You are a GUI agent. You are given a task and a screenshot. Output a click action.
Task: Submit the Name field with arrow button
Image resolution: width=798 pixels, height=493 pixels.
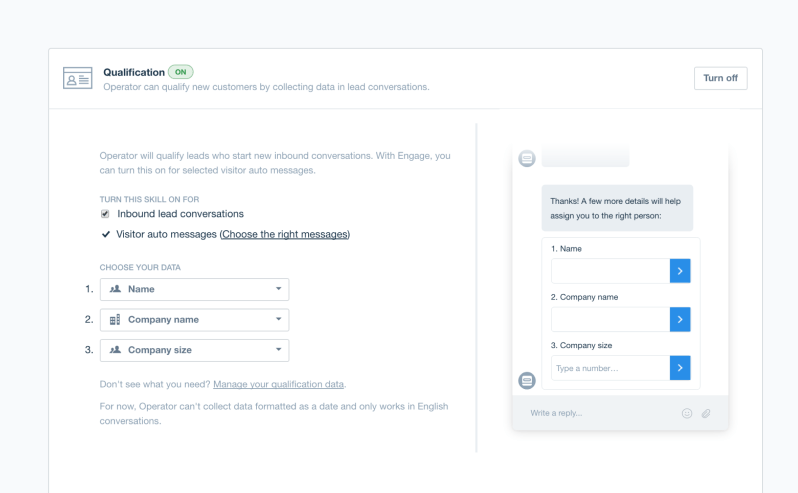pyautogui.click(x=680, y=271)
